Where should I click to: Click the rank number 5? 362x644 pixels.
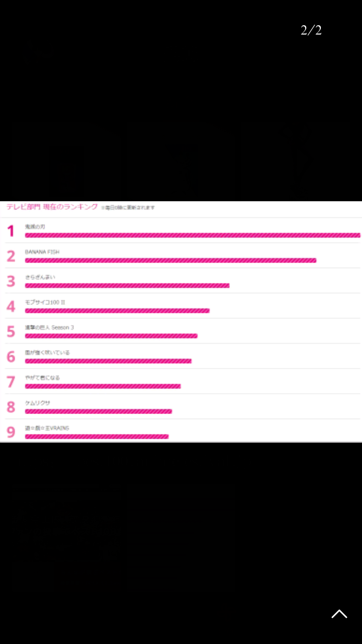11,332
